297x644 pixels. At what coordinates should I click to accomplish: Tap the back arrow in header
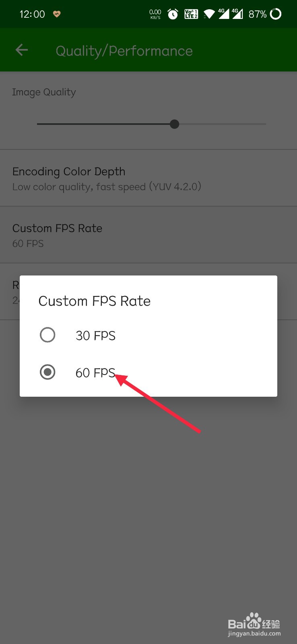pos(21,50)
